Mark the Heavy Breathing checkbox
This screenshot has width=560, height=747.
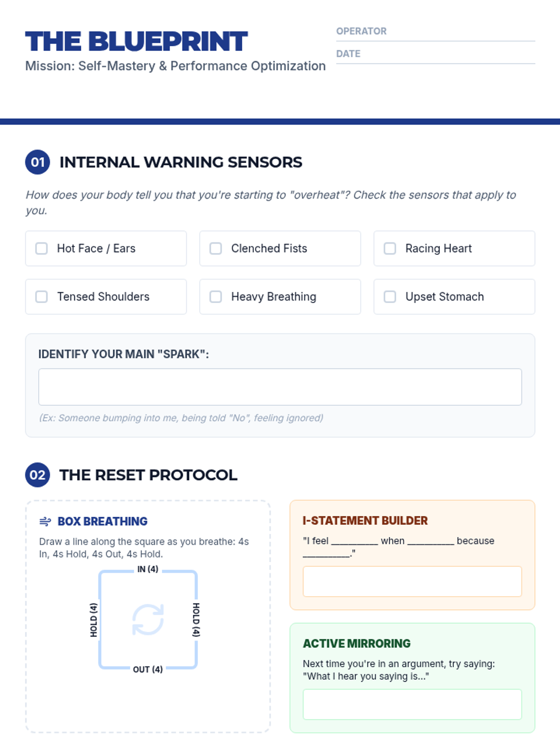216,296
